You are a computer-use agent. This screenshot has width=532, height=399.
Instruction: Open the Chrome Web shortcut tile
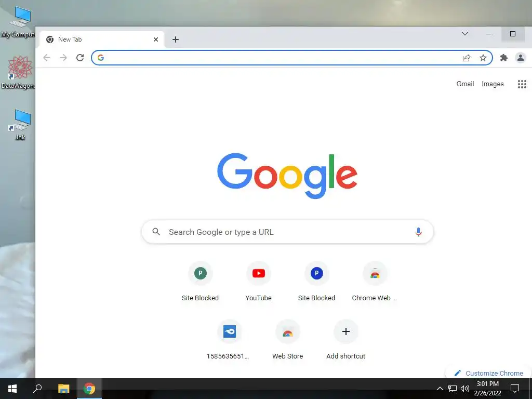375,281
